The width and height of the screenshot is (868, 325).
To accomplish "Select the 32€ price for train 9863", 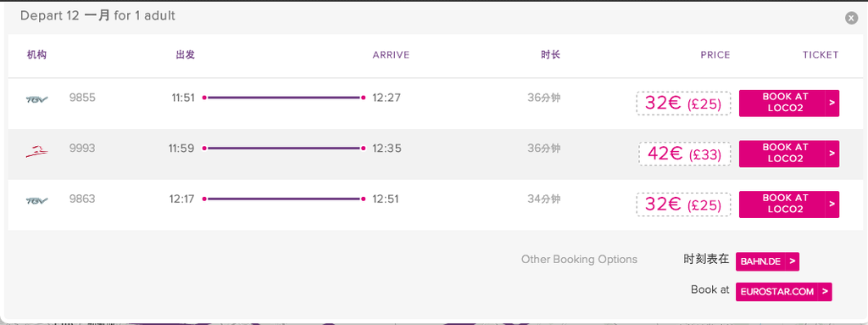I will [x=684, y=205].
